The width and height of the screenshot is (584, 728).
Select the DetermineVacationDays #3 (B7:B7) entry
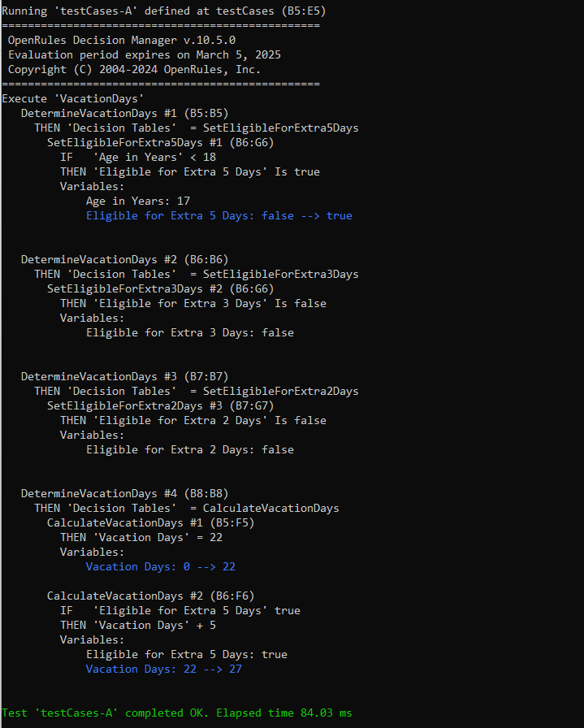click(125, 376)
